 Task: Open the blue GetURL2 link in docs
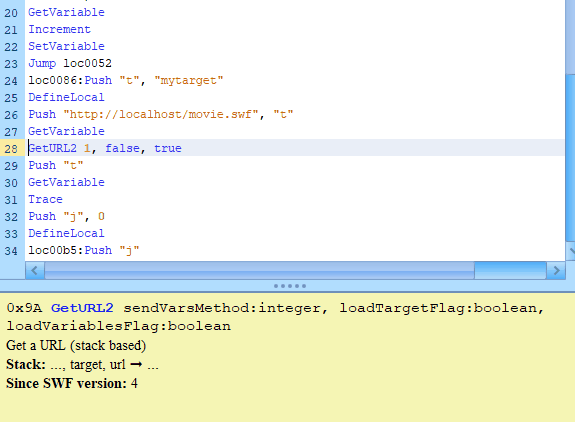82,308
